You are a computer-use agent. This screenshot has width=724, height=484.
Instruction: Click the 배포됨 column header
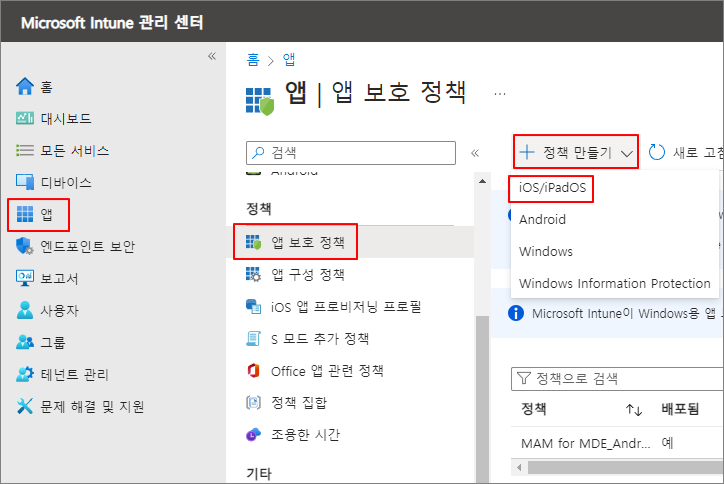pyautogui.click(x=680, y=409)
